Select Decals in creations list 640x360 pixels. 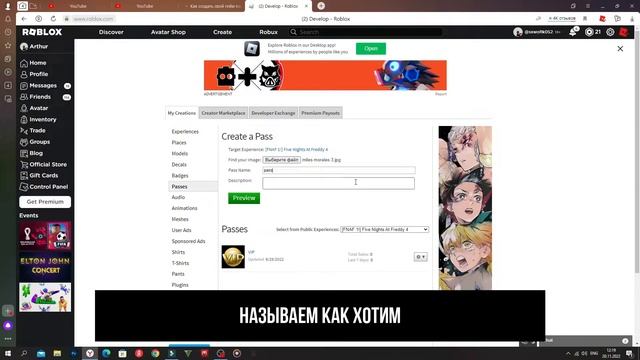179,164
